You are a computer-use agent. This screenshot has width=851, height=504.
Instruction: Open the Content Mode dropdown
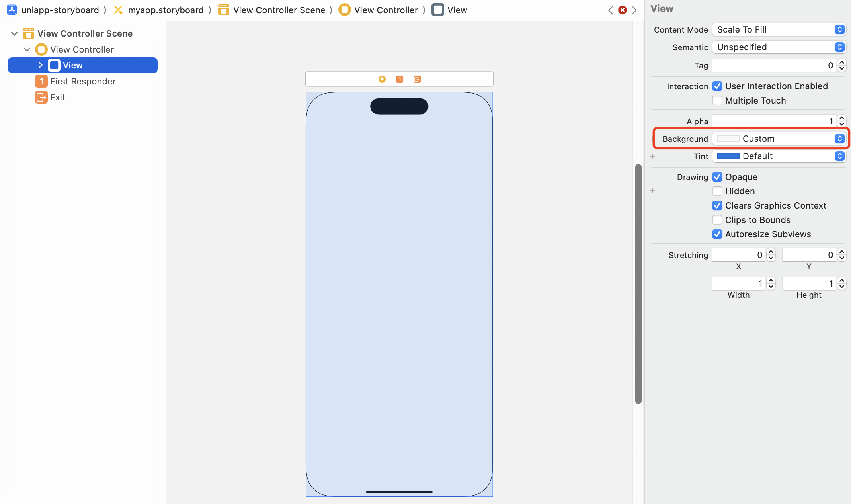point(779,29)
